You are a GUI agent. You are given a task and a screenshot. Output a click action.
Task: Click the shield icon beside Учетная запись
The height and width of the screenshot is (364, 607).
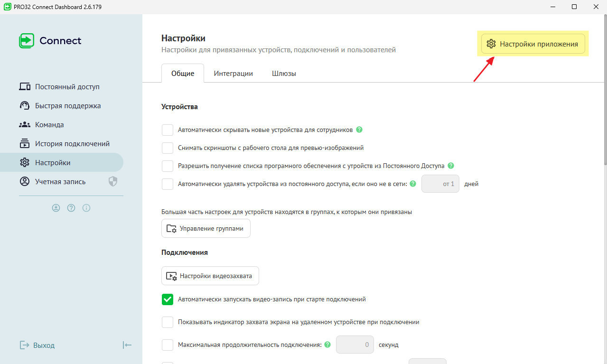pyautogui.click(x=113, y=181)
